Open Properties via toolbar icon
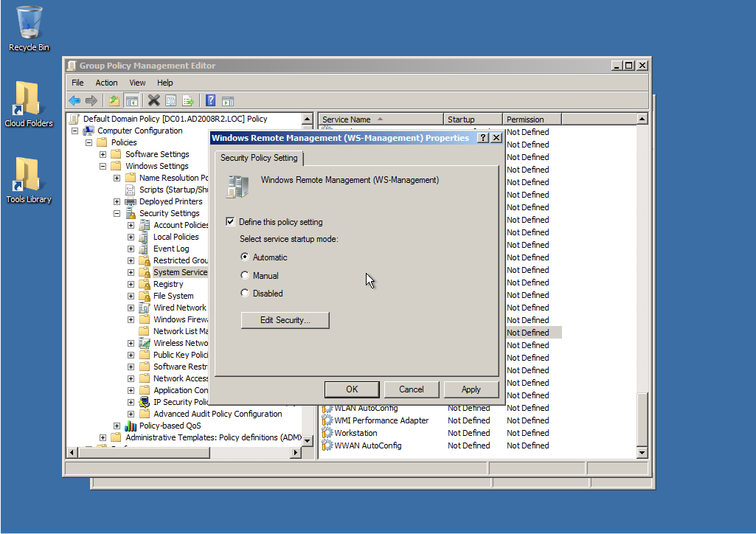Image resolution: width=756 pixels, height=534 pixels. (171, 101)
